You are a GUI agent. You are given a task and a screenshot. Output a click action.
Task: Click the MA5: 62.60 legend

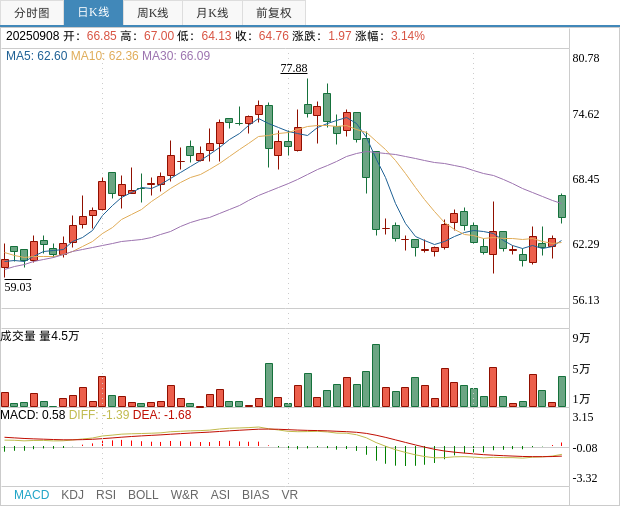(x=37, y=56)
